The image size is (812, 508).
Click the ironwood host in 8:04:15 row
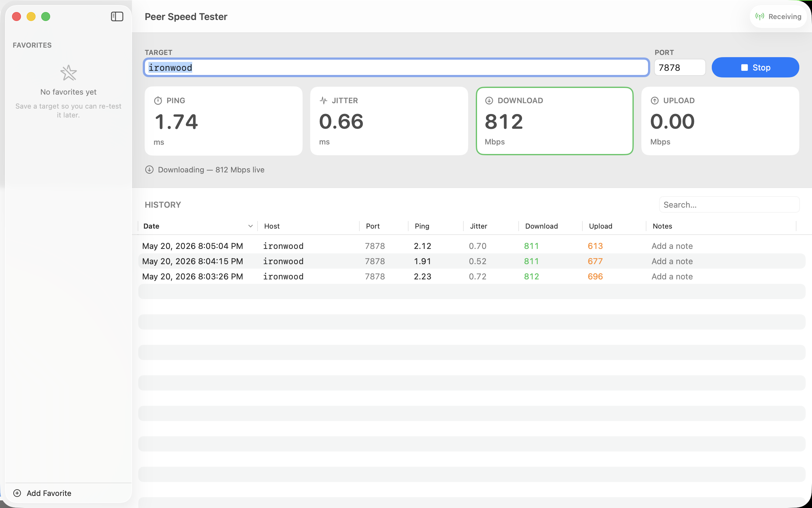(x=283, y=261)
